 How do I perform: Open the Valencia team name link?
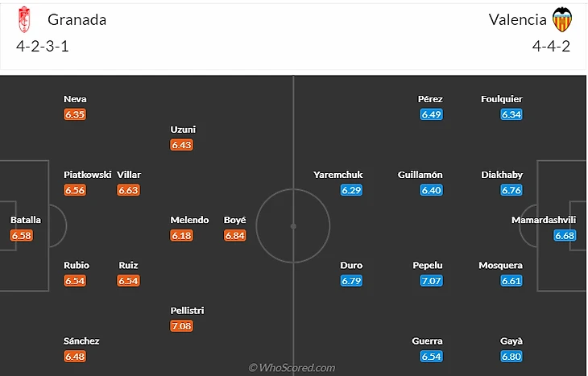(517, 20)
